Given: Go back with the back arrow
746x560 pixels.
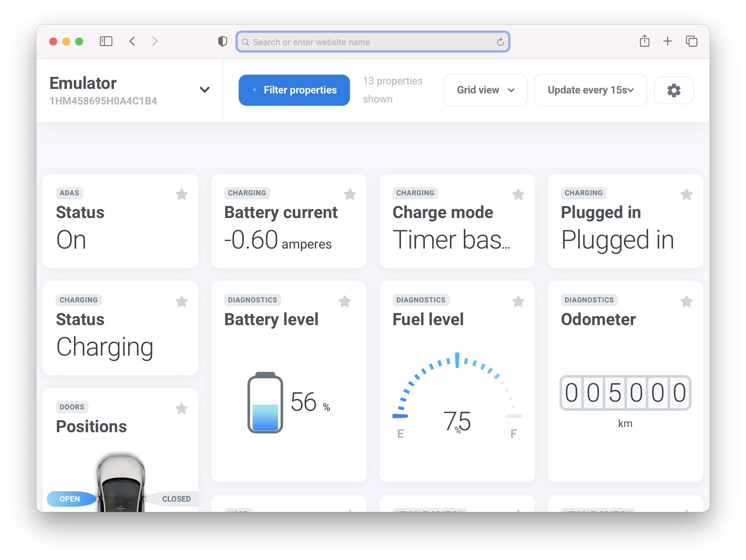Looking at the screenshot, I should (x=132, y=41).
